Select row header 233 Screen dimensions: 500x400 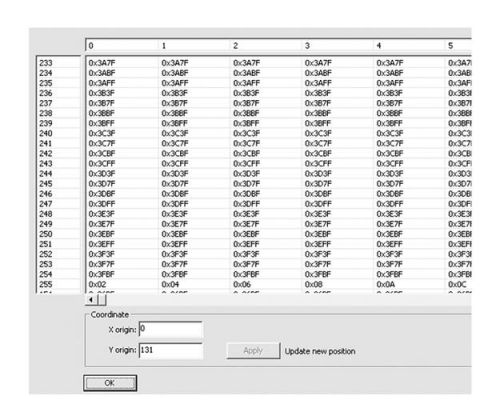(x=58, y=63)
